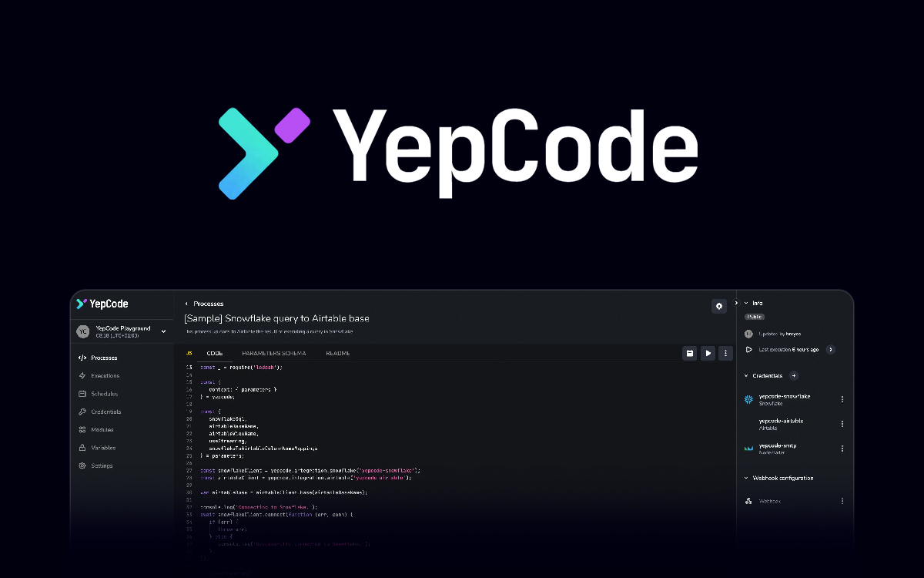Switch to the README tab
Viewport: 924px width, 578px height.
[x=337, y=353]
